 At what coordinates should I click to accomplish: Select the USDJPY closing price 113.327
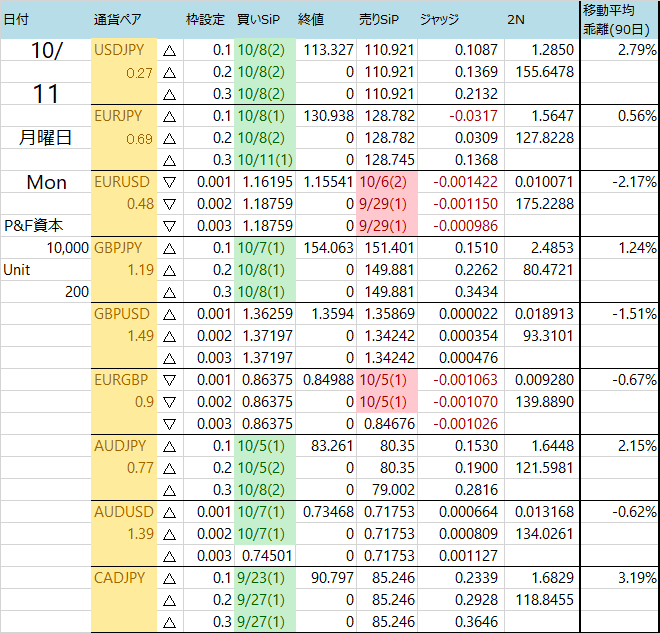[x=328, y=50]
